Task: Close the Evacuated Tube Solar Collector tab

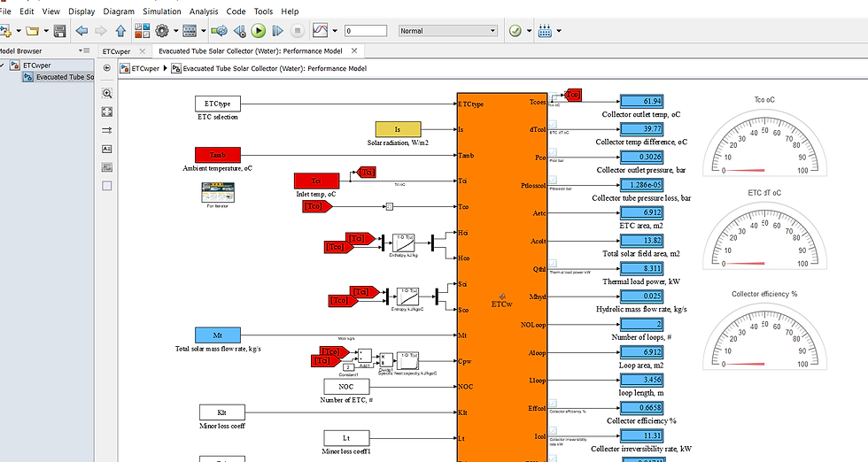Action: tap(354, 50)
